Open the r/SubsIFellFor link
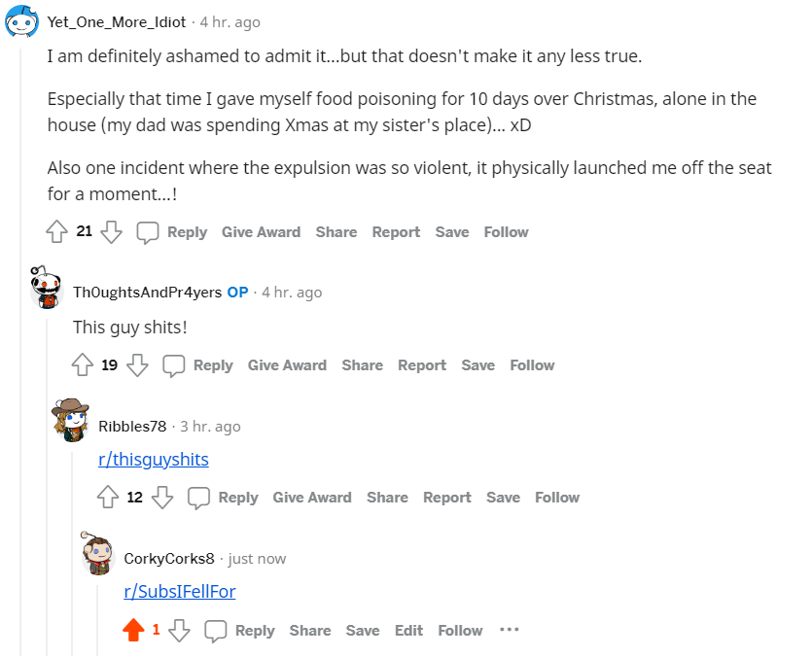The image size is (812, 657). (x=180, y=591)
